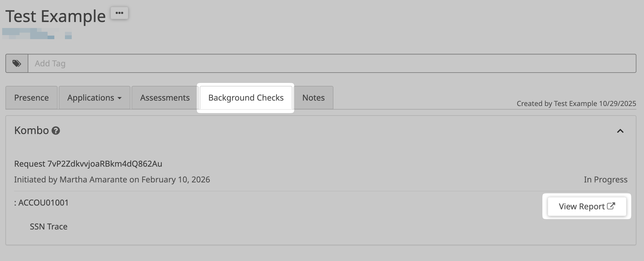Click the Created by Test Example note
The height and width of the screenshot is (261, 644).
pos(576,104)
